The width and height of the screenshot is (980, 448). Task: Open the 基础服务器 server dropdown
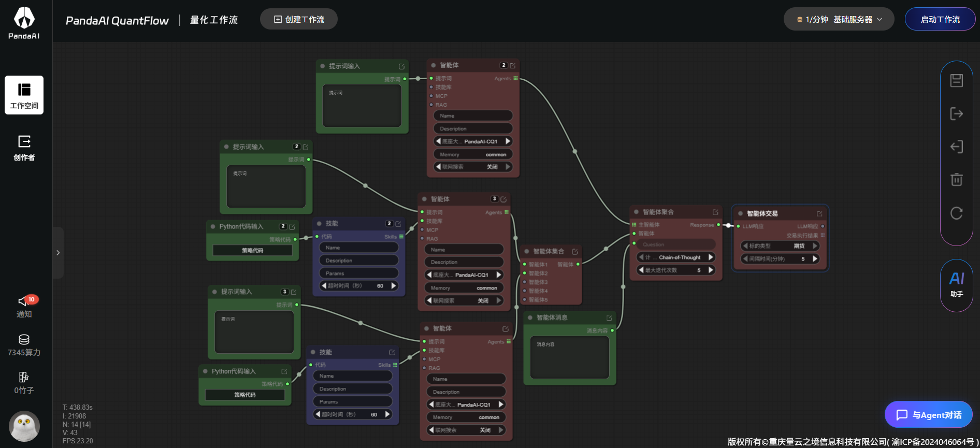pos(839,19)
